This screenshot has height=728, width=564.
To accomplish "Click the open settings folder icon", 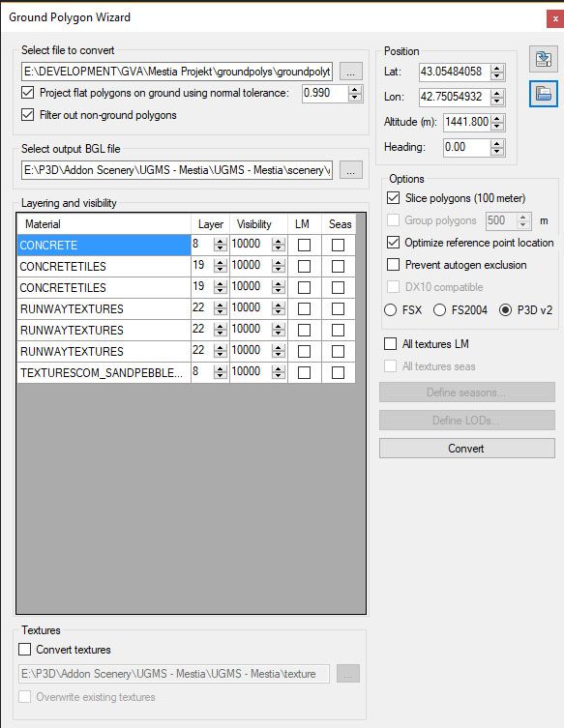I will 543,94.
